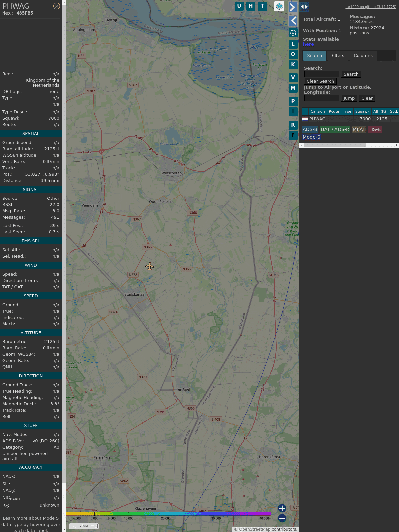The width and height of the screenshot is (399, 532).
Task: Click the Clear Search button
Action: click(320, 81)
